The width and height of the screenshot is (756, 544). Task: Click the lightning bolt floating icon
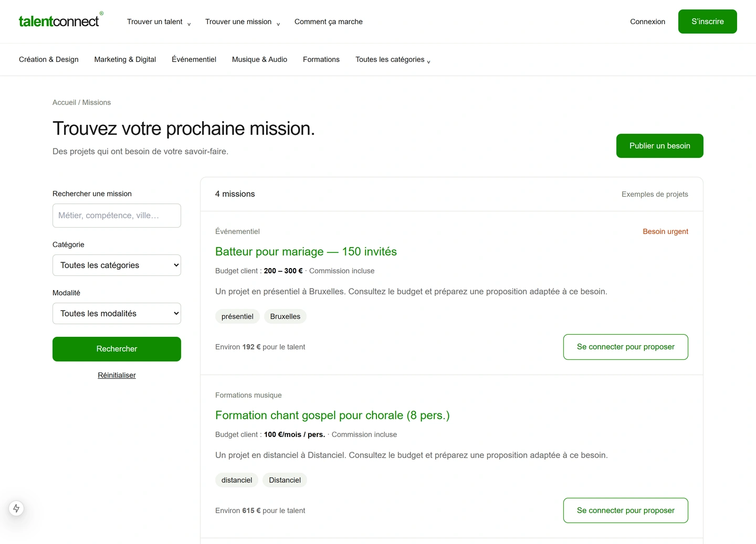pyautogui.click(x=16, y=508)
